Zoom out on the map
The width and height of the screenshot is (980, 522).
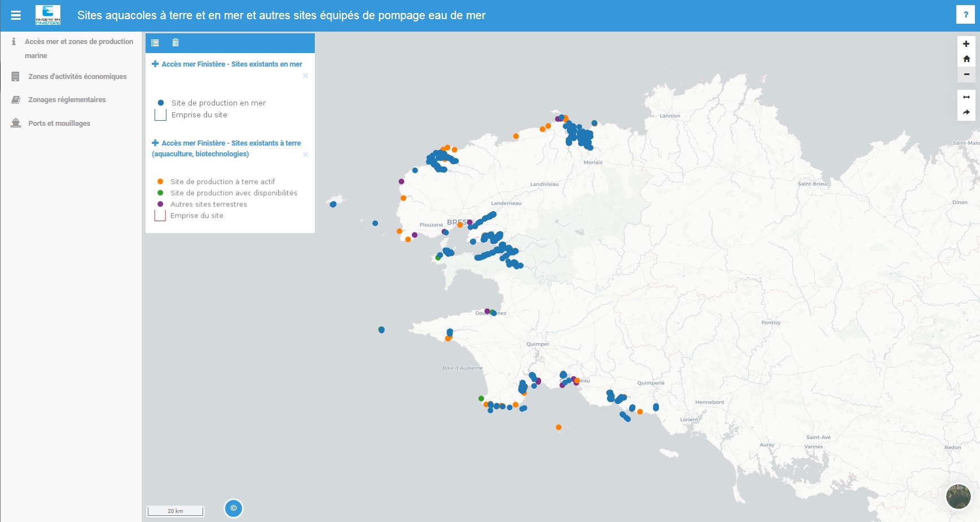[x=966, y=74]
